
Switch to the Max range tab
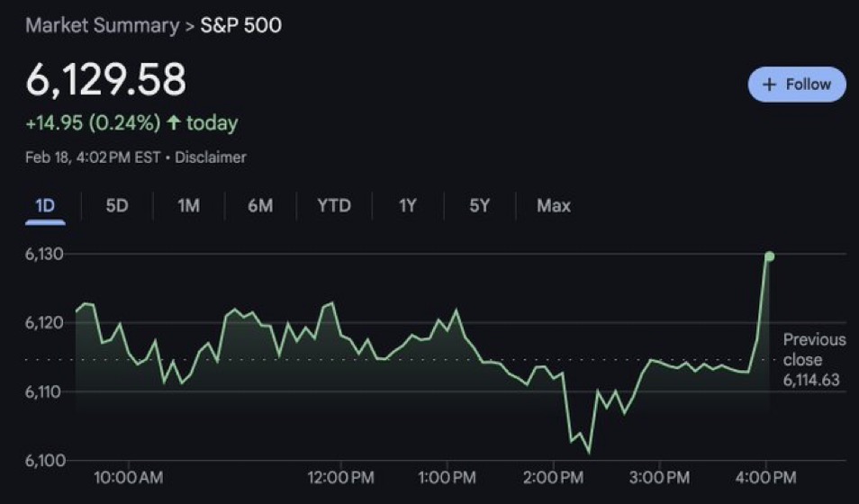click(x=554, y=206)
